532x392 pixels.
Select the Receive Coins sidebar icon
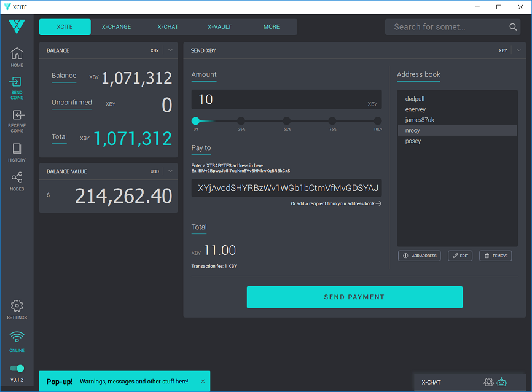[18, 115]
